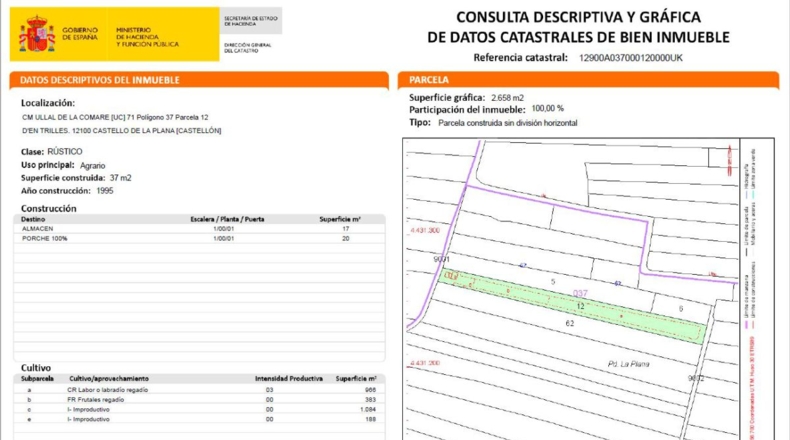Image resolution: width=790 pixels, height=440 pixels.
Task: Select the FR Frutales regadío row
Action: pos(200,400)
